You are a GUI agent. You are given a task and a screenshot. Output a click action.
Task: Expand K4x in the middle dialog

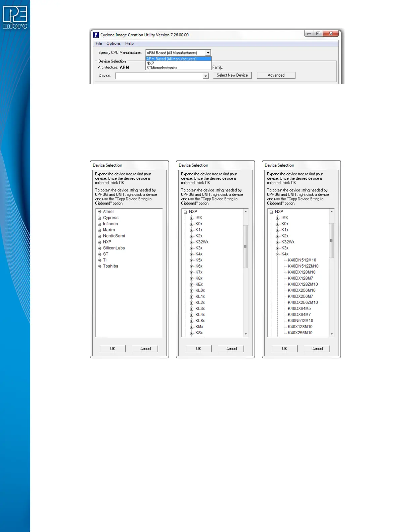click(192, 254)
